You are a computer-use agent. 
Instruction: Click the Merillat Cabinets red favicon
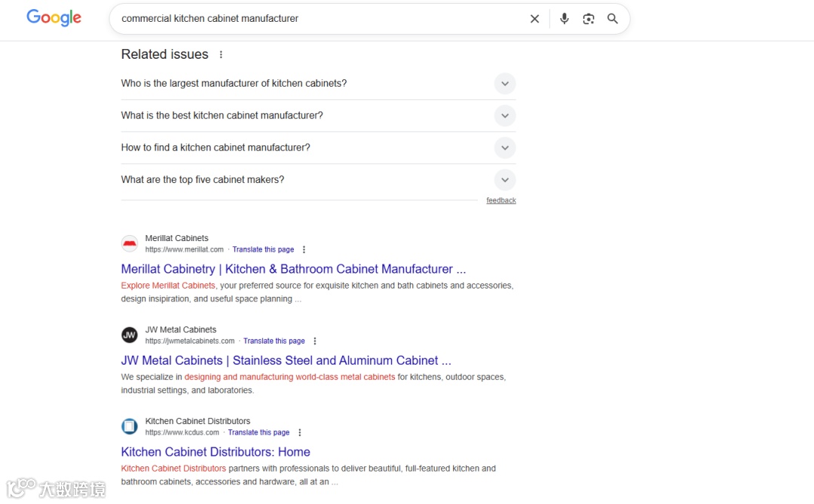[x=130, y=243]
